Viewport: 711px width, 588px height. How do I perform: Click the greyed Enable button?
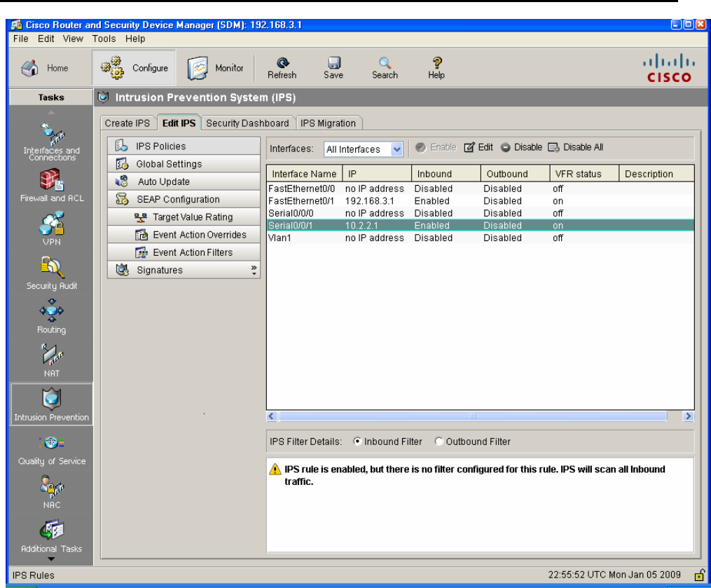436,147
